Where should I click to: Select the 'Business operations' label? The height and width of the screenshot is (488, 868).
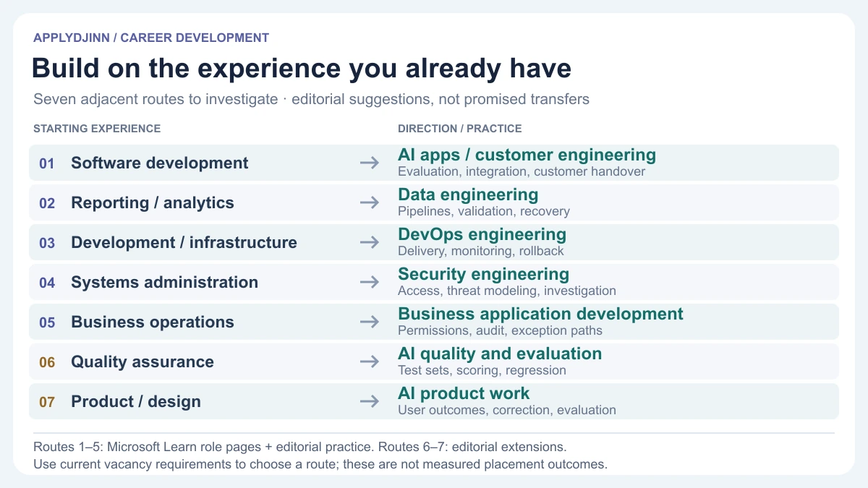click(153, 322)
